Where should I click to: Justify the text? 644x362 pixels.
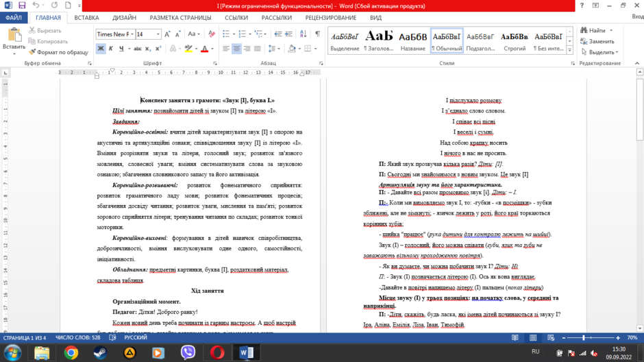(x=258, y=49)
